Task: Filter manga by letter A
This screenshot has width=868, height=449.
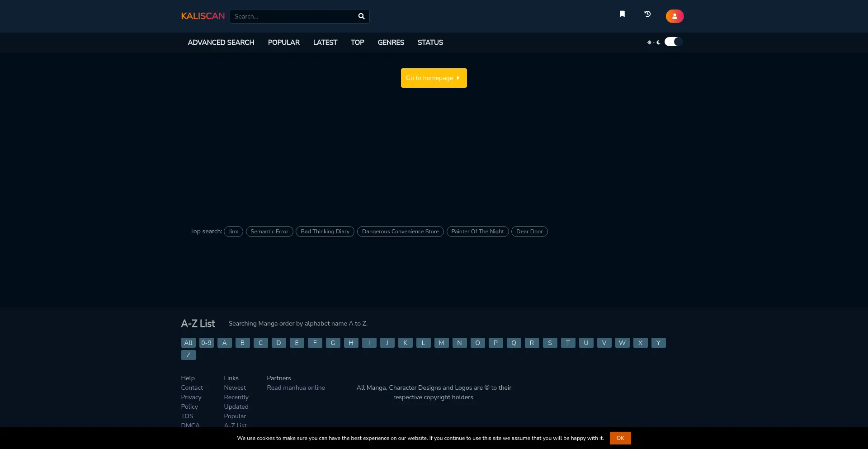Action: click(225, 343)
